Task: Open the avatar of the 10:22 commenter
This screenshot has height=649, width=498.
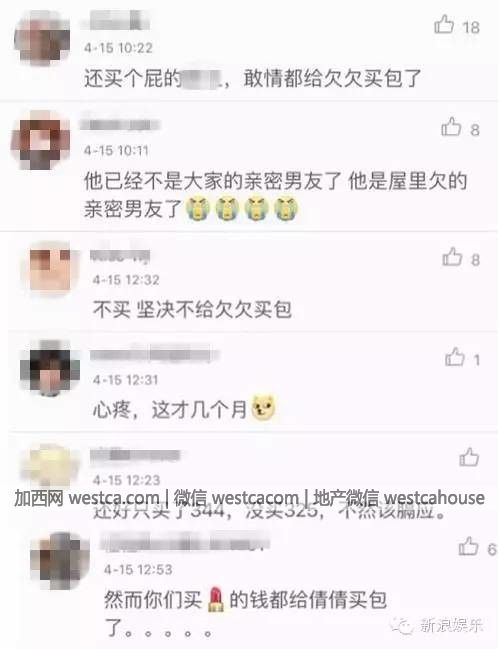Action: pyautogui.click(x=41, y=38)
